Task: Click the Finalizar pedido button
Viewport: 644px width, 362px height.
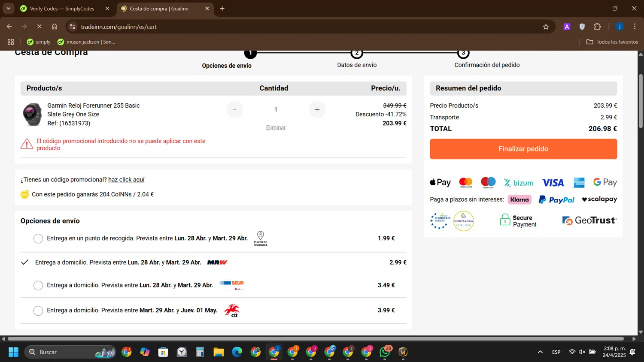Action: (523, 149)
